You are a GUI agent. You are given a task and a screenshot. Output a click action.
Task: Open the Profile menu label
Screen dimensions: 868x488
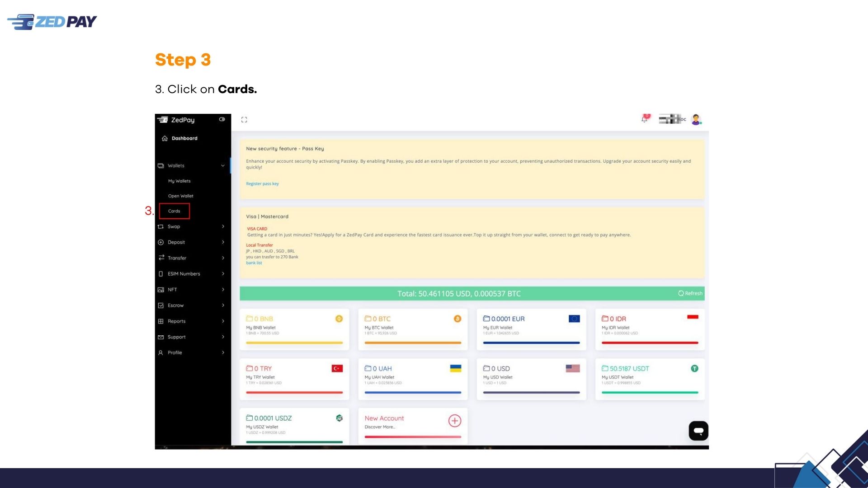[x=175, y=353]
